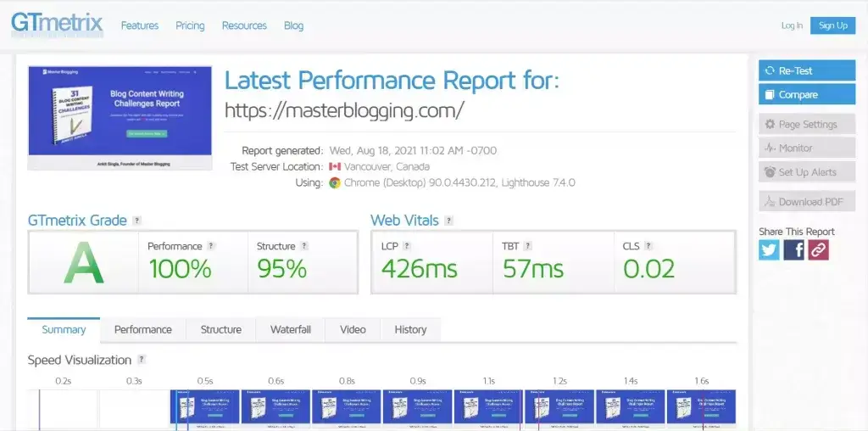
Task: Share report via Facebook icon
Action: [x=793, y=249]
